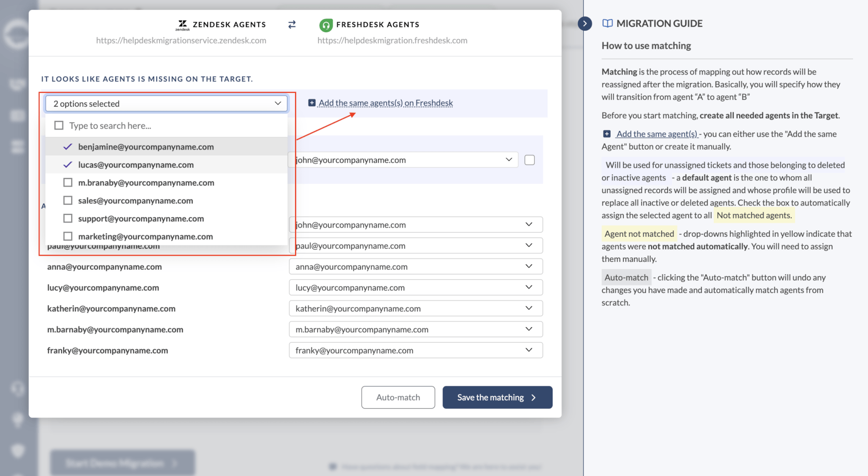Image resolution: width=868 pixels, height=476 pixels.
Task: Open the franky@yourcompanyname.com target dropdown
Action: [x=416, y=350]
